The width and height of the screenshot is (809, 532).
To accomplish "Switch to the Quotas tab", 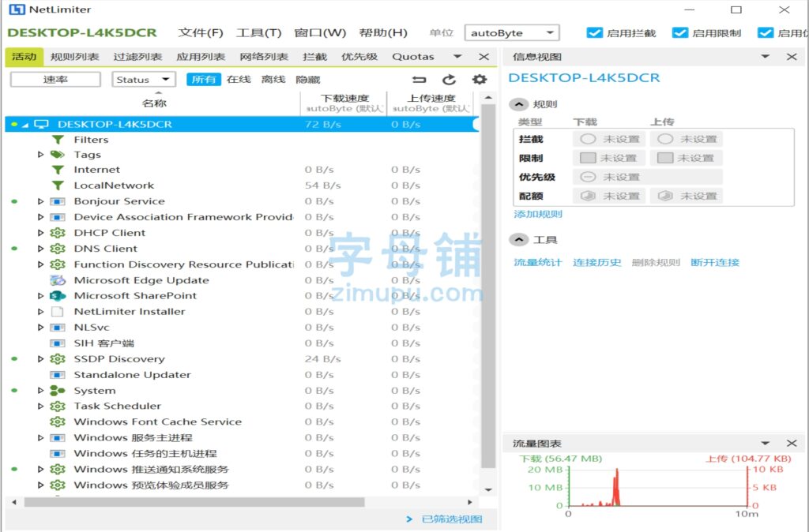I will [x=412, y=57].
